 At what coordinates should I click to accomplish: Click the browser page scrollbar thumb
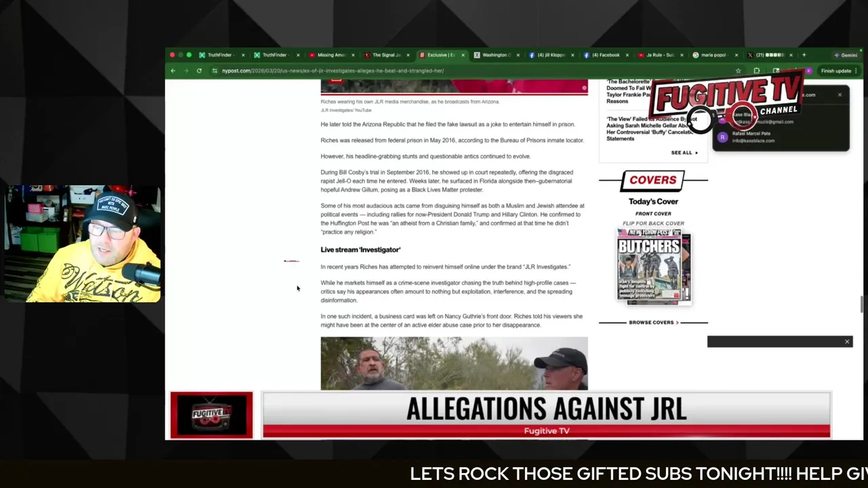coord(861,305)
